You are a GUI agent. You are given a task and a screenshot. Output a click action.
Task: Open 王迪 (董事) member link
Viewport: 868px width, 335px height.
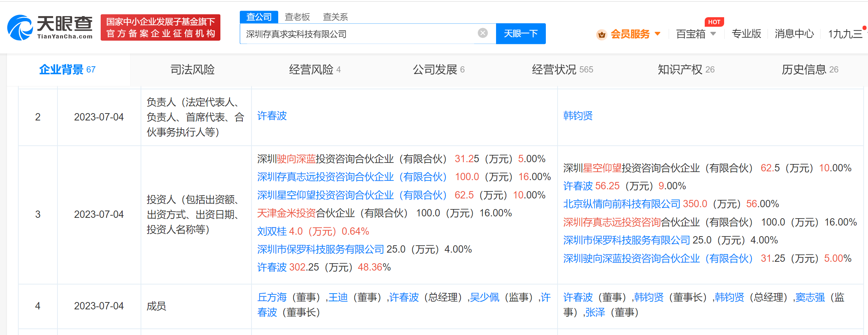(338, 297)
